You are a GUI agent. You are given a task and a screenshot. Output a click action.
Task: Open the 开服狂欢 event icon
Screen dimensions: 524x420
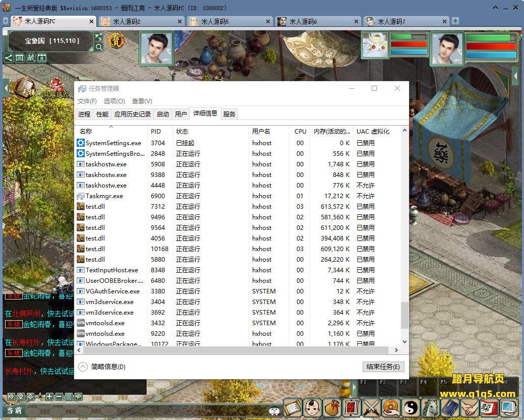55,89
